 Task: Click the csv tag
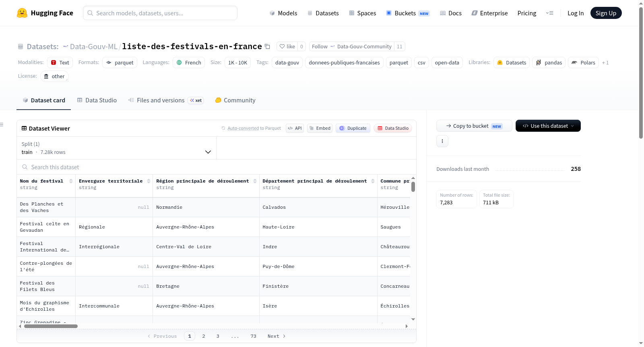click(421, 62)
